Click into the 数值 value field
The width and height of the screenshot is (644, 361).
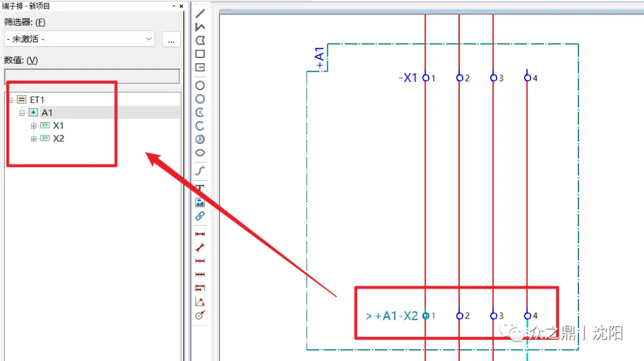92,76
